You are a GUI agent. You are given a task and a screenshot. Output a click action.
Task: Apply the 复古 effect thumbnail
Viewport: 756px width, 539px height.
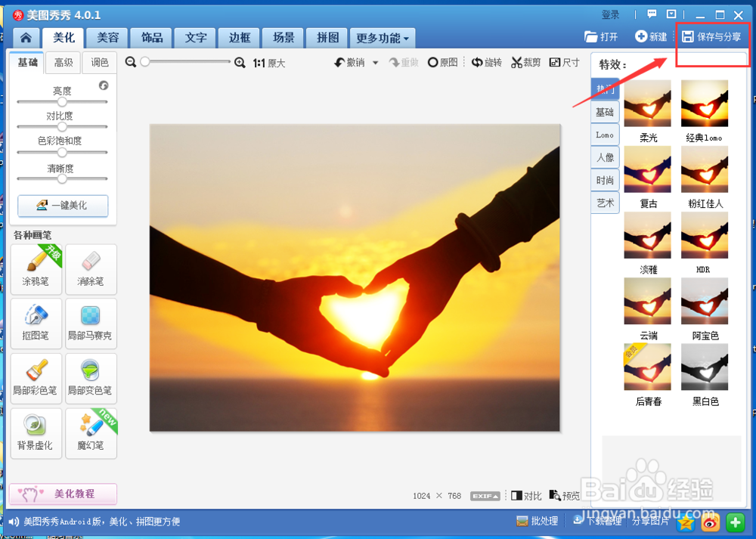647,169
